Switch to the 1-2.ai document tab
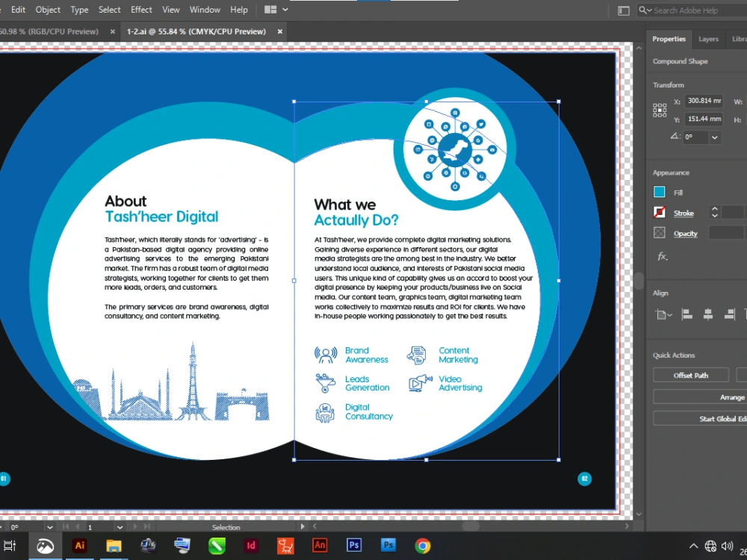 [x=196, y=31]
